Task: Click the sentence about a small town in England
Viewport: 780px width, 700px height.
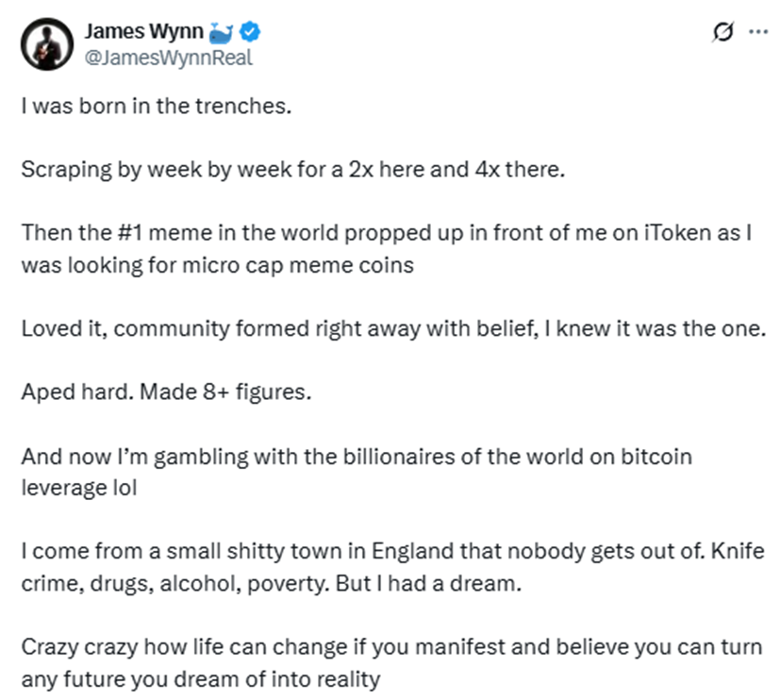Action: point(377,552)
